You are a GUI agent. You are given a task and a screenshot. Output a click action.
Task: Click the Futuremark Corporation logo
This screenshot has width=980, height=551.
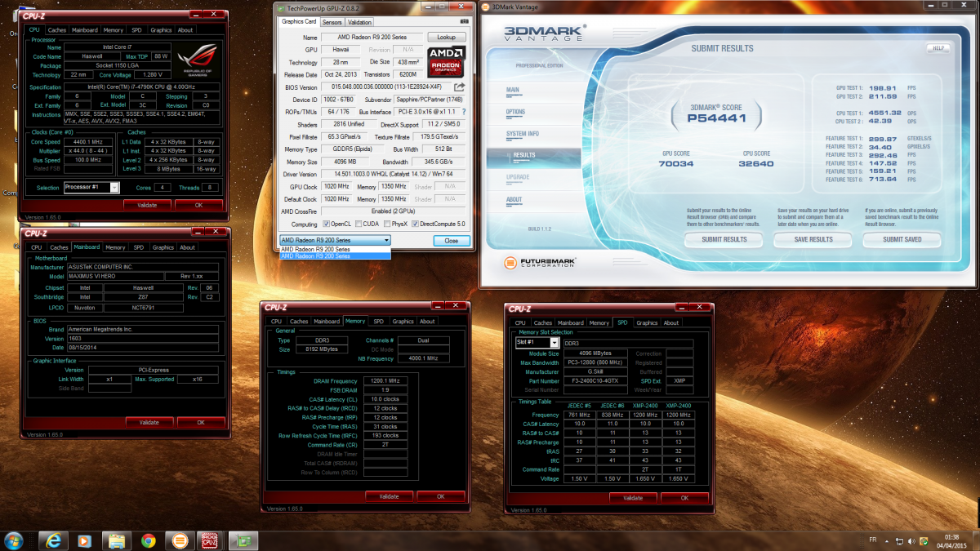[x=540, y=264]
